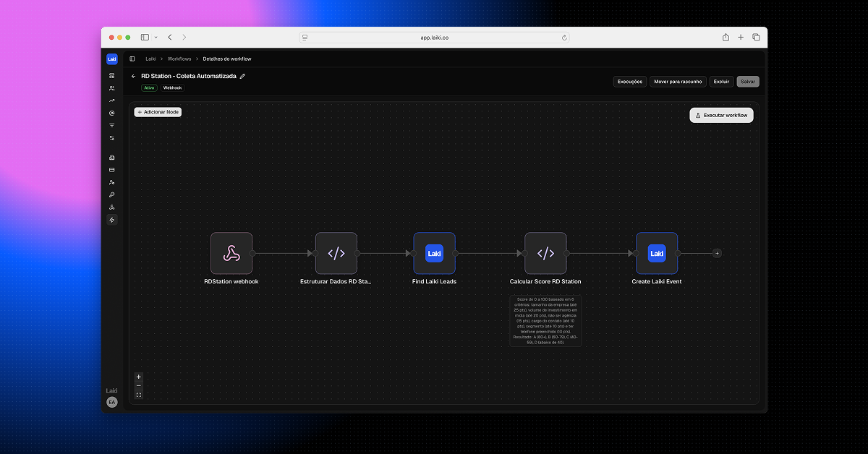Image resolution: width=868 pixels, height=454 pixels.
Task: Click the score description note under Calcular Score
Action: (545, 320)
